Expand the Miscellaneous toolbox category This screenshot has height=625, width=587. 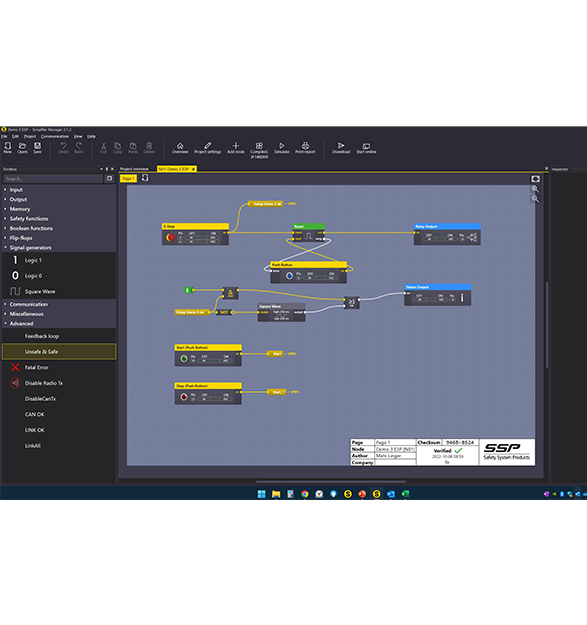59,314
